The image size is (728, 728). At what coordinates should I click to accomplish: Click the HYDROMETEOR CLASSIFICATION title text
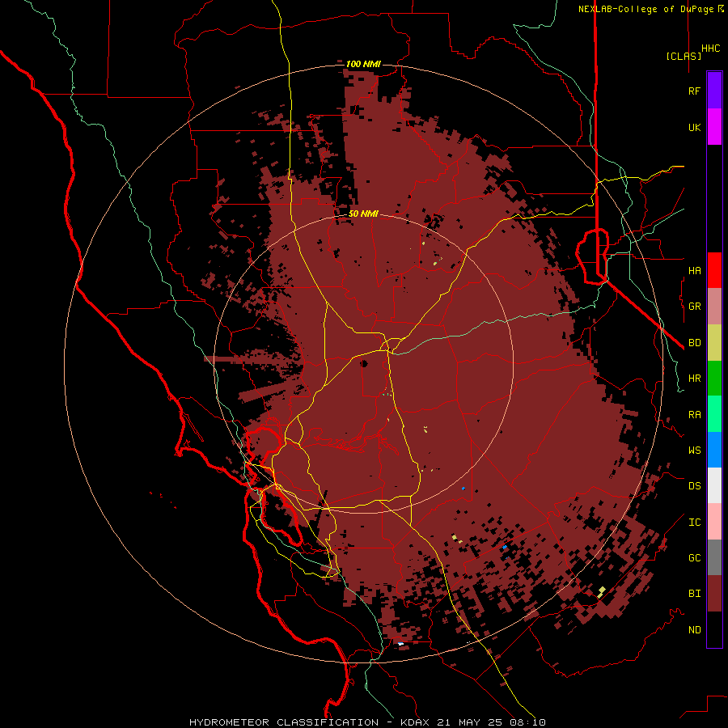284,722
